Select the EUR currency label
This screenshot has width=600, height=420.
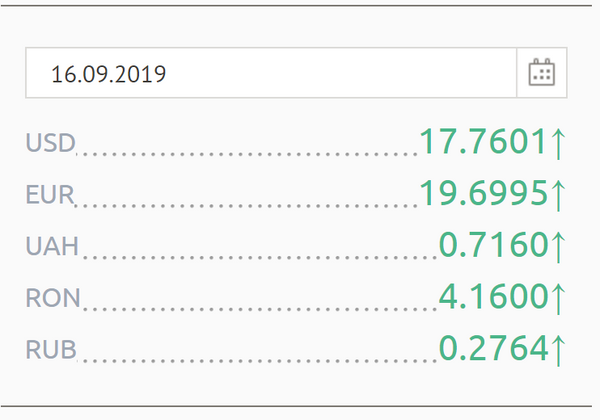pos(50,194)
